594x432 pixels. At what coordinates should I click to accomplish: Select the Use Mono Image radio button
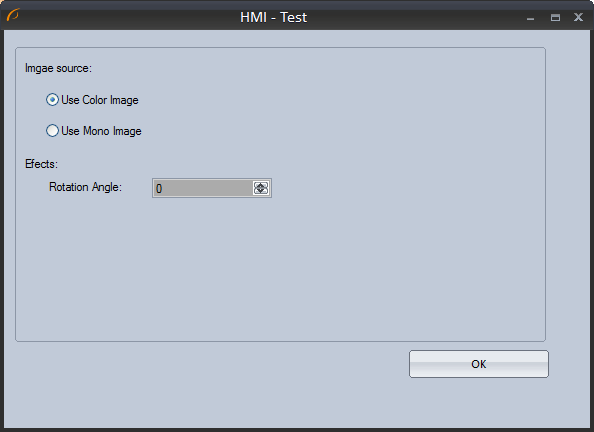click(x=52, y=131)
